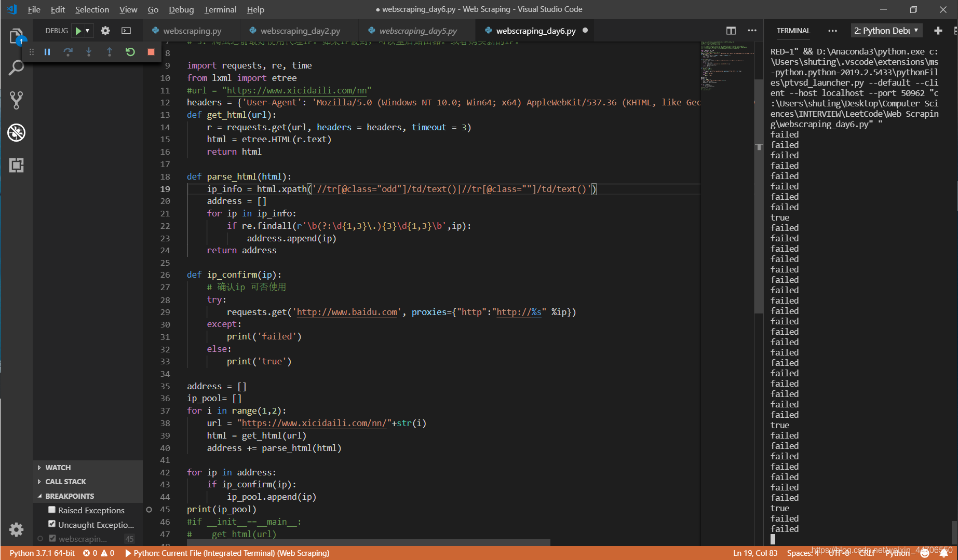Viewport: 958px width, 560px height.
Task: Open the terminal panel ellipsis menu
Action: pos(832,31)
